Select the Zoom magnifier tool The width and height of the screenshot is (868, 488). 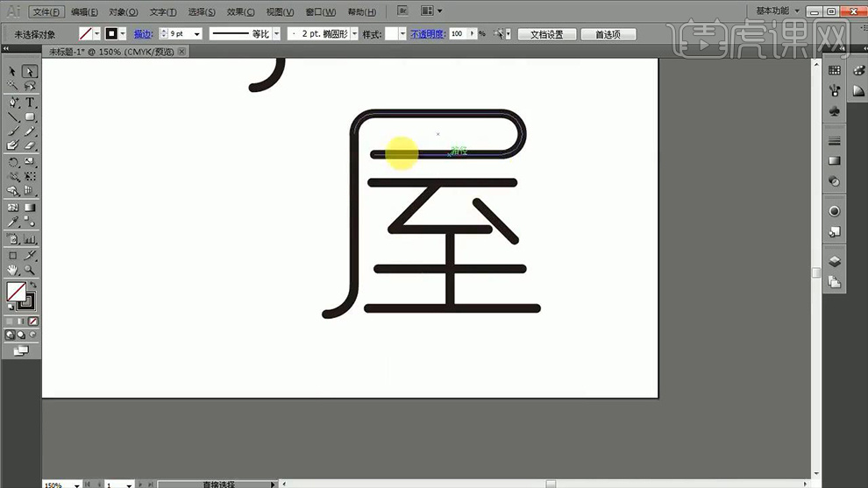tap(30, 270)
